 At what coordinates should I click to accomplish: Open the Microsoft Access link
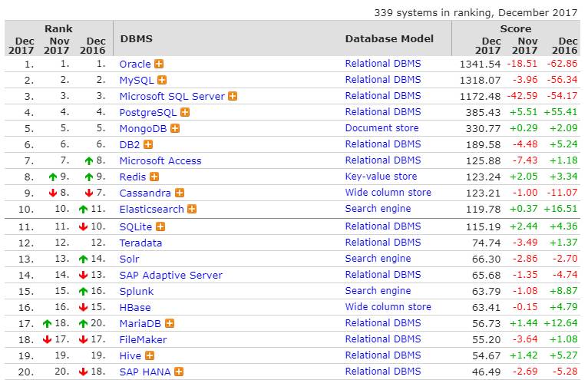(160, 160)
